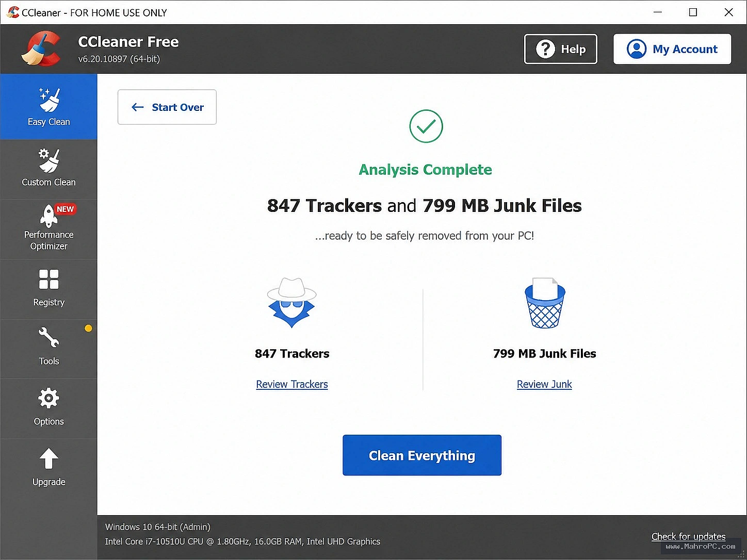Go back with Start Over
This screenshot has width=747, height=560.
[x=167, y=107]
